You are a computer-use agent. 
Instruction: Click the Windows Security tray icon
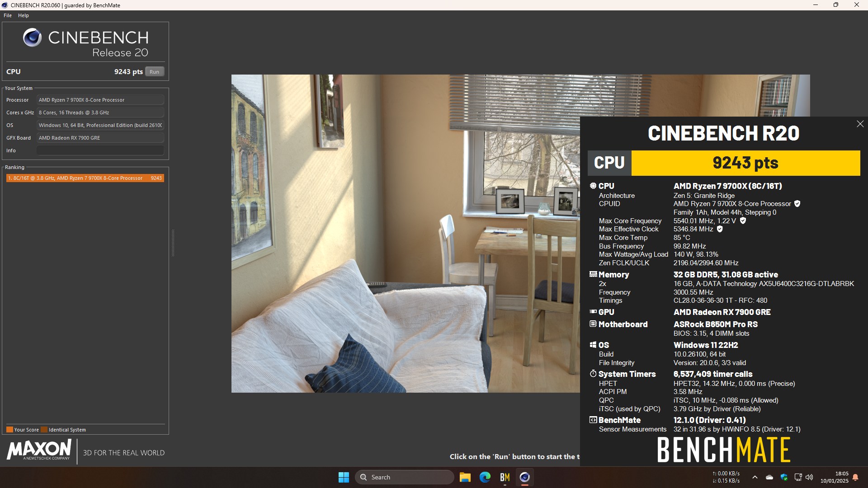point(784,477)
